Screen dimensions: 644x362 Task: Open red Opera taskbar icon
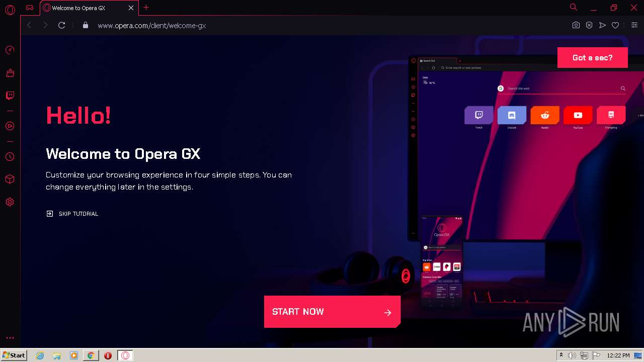[108, 355]
